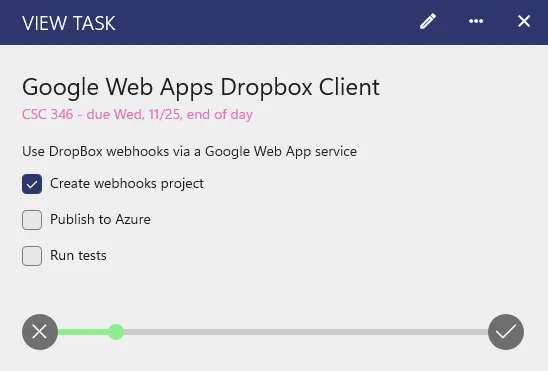Click the Use DropBox webhooks description text
The image size is (548, 371).
tap(189, 152)
